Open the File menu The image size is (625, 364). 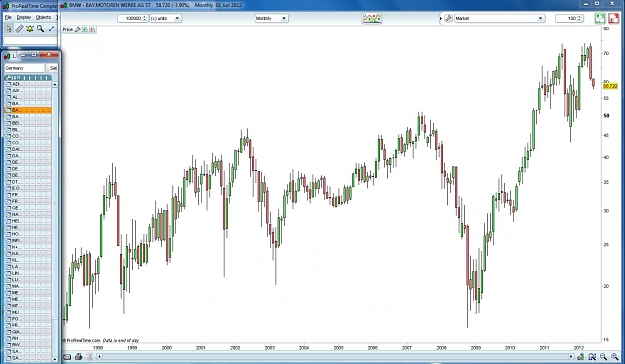[8, 18]
